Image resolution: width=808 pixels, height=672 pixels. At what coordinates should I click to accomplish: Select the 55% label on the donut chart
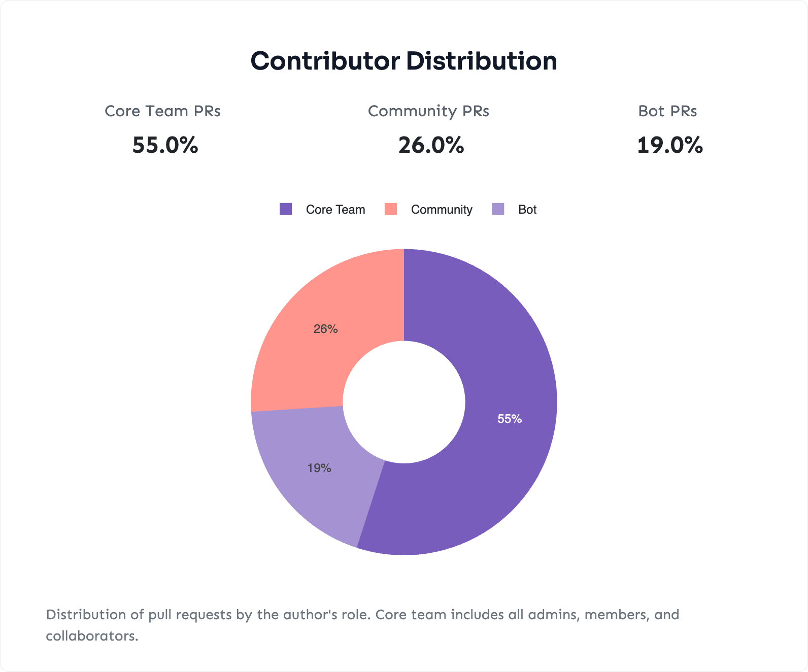[510, 419]
